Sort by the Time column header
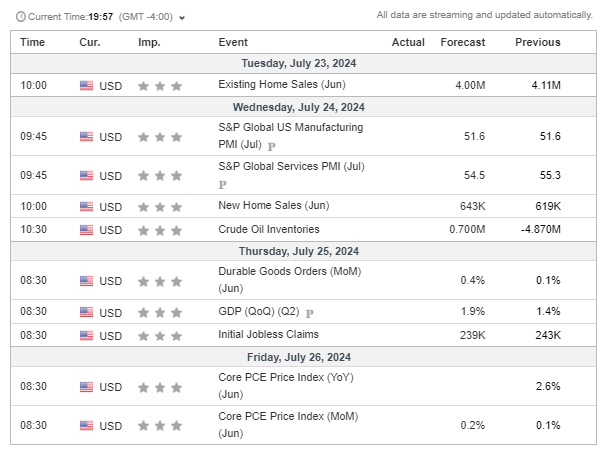The image size is (607, 458). coord(33,42)
